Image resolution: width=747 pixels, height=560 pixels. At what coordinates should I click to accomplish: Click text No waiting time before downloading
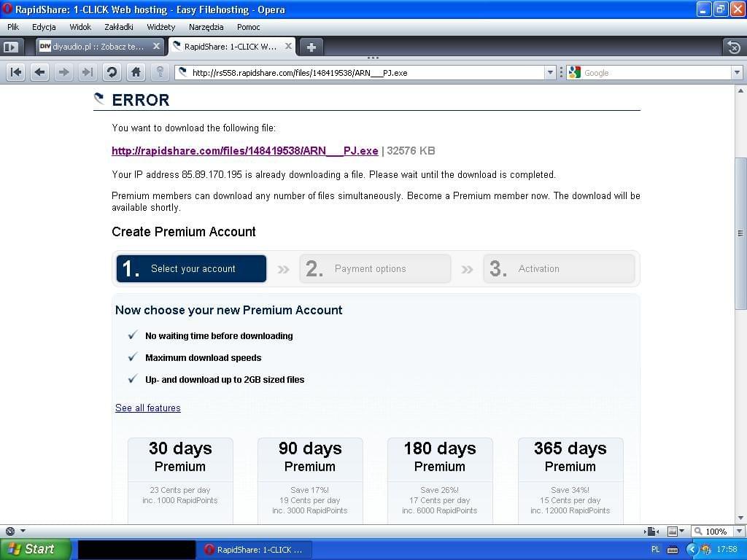coord(219,335)
